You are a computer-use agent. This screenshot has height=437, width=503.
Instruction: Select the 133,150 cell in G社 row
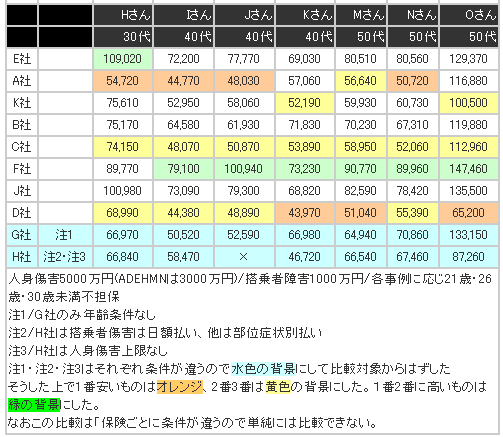click(469, 235)
